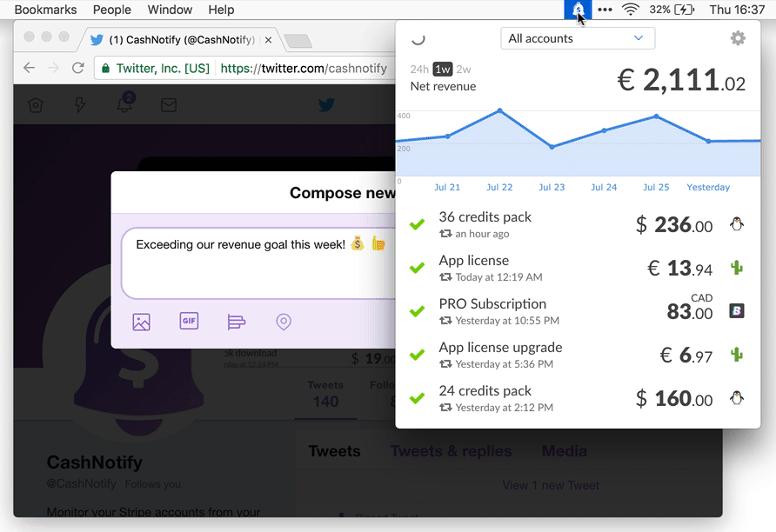Click the three dots menu bar icon
Image resolution: width=776 pixels, height=532 pixels.
point(605,10)
